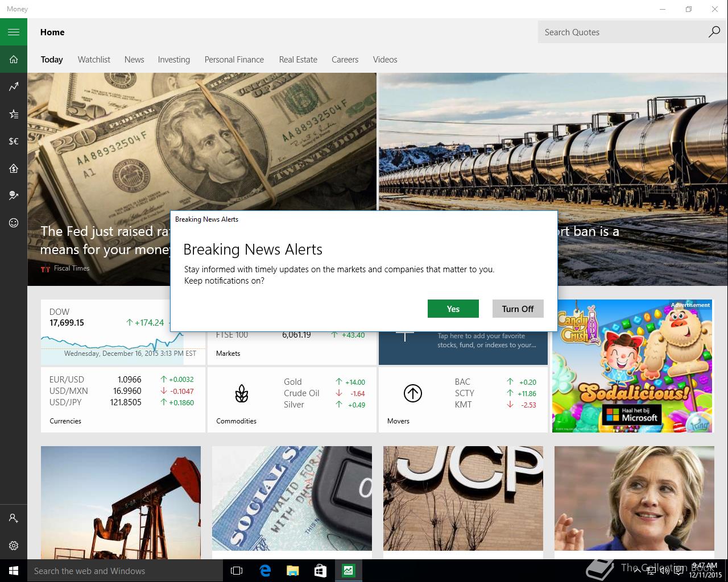
Task: Click the USD/MXN currency row
Action: (122, 390)
